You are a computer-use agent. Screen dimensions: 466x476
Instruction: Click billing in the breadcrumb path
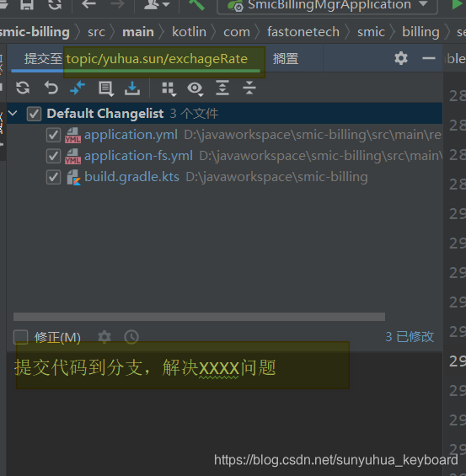(x=420, y=32)
